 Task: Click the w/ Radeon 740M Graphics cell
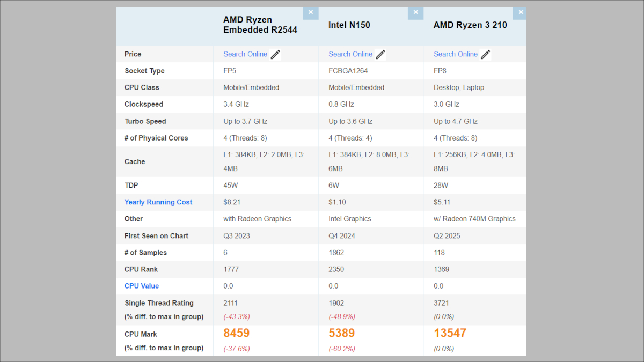(x=475, y=219)
